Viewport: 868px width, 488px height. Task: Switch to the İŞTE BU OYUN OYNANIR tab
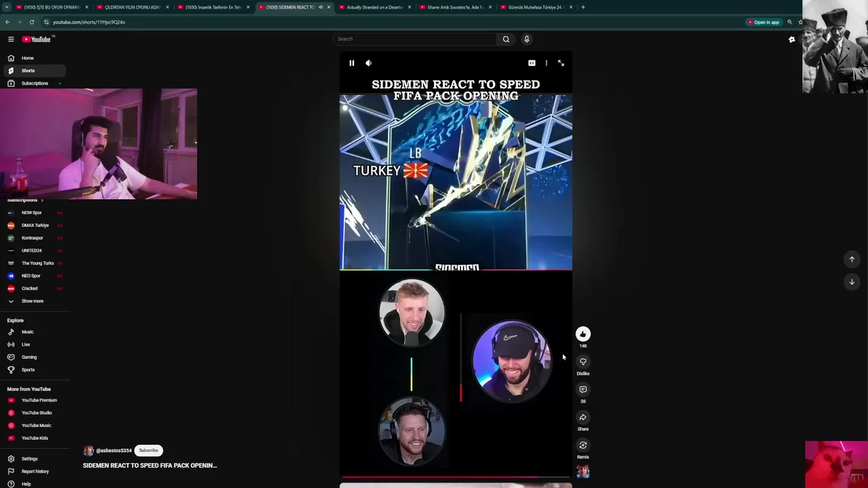pos(53,7)
